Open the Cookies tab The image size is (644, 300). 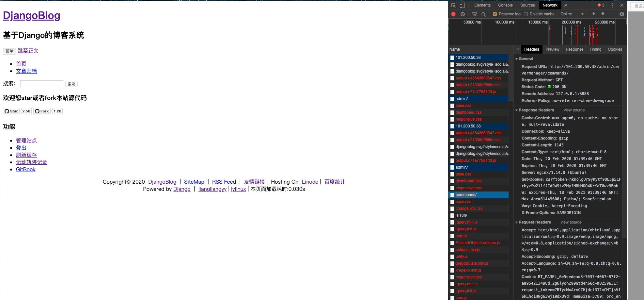pyautogui.click(x=615, y=49)
